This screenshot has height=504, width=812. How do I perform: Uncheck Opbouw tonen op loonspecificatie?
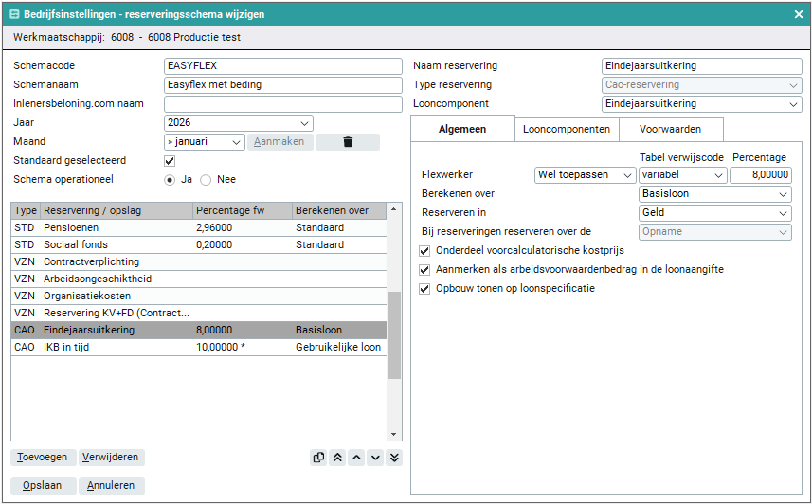coord(424,288)
